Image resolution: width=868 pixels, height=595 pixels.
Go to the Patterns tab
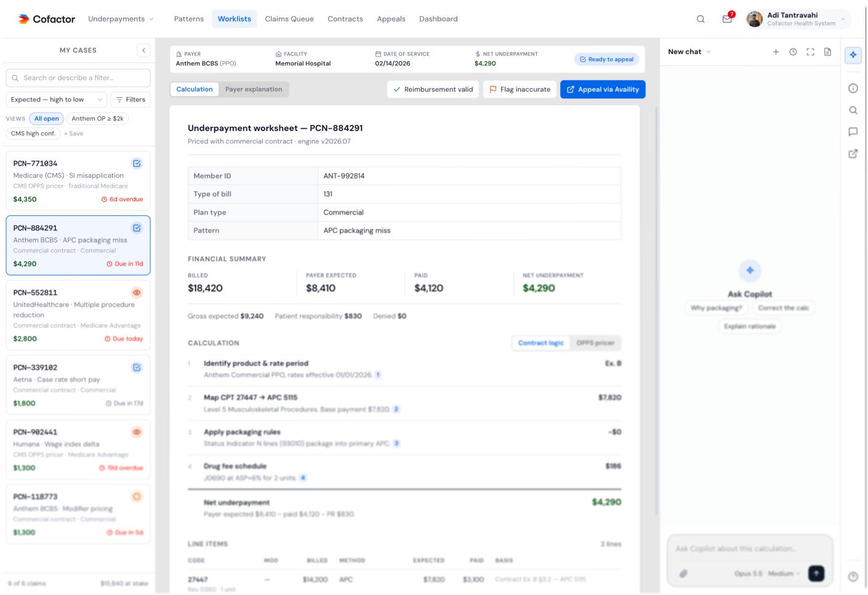tap(189, 19)
